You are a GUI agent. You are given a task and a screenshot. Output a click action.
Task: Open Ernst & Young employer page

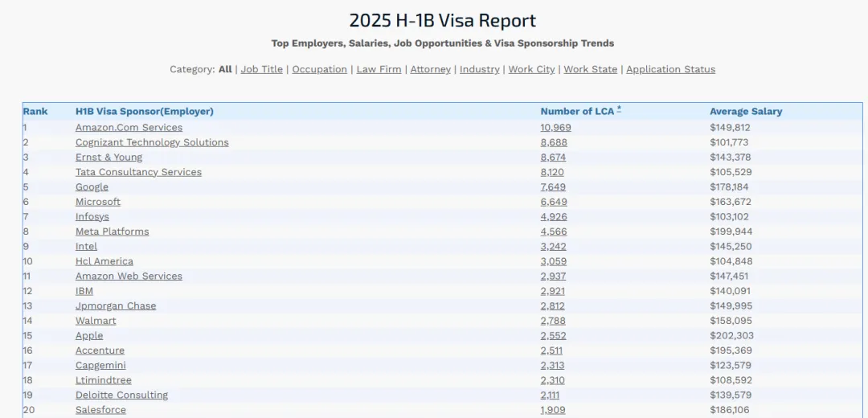109,158
